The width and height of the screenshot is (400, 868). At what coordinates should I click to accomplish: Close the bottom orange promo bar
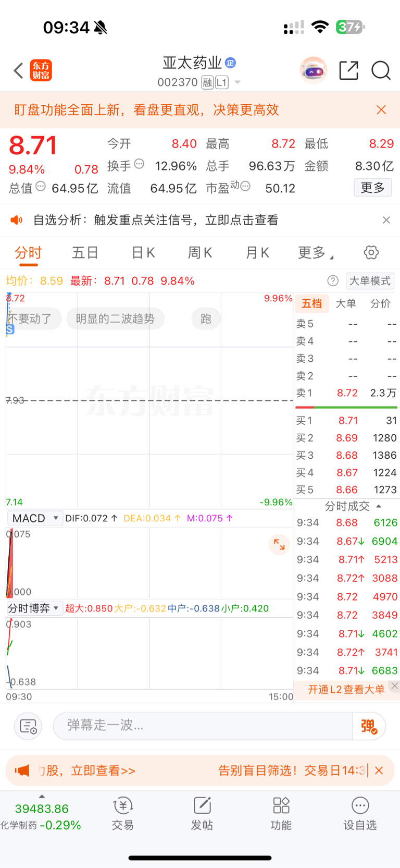coord(379,771)
